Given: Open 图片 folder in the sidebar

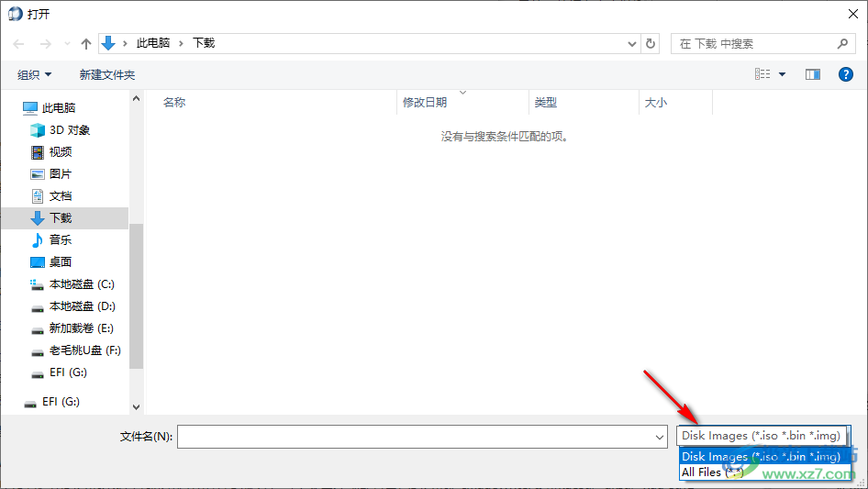Looking at the screenshot, I should pos(61,174).
